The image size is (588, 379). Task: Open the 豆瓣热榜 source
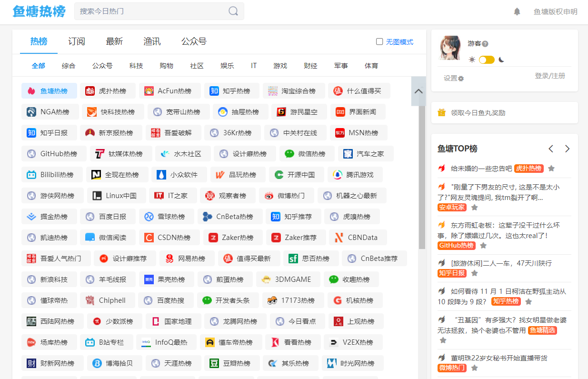232,363
